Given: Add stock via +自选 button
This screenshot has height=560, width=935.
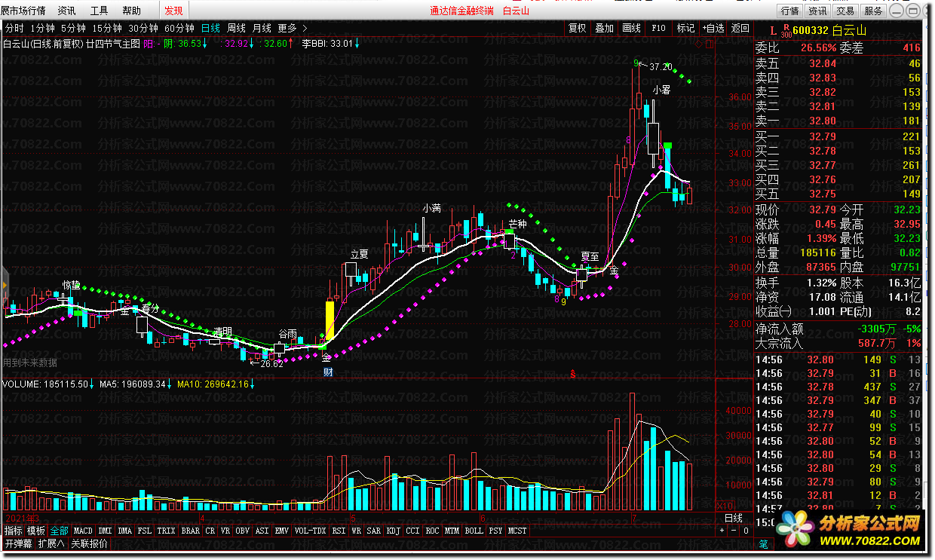Looking at the screenshot, I should coord(713,28).
